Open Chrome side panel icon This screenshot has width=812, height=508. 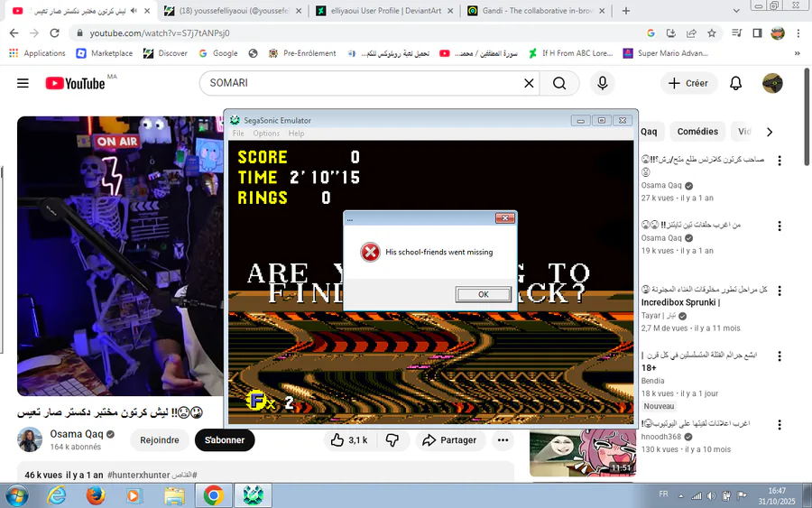coord(757,33)
